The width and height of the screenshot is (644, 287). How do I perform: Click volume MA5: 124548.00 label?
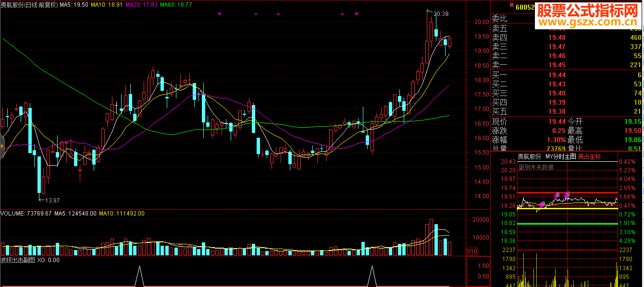[75, 213]
